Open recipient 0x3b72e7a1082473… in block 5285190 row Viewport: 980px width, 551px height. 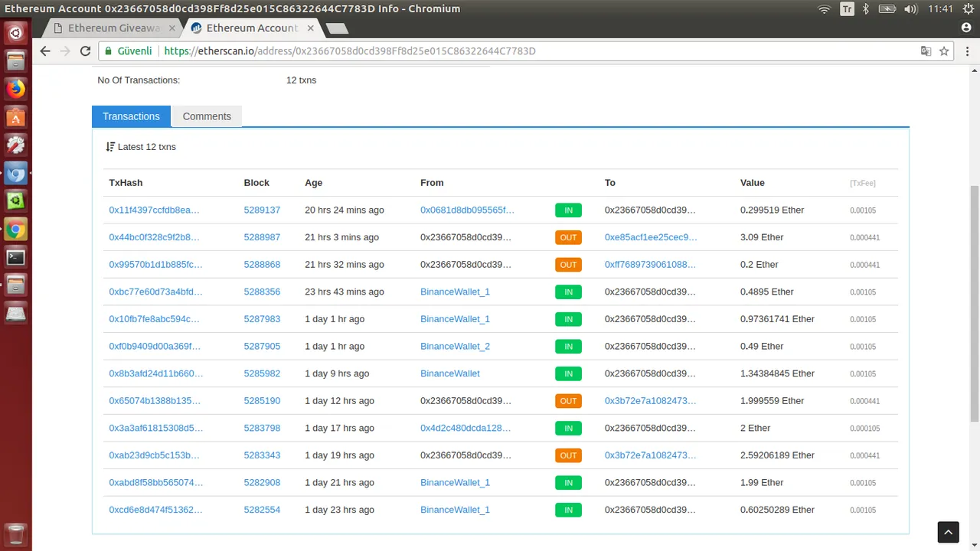coord(651,400)
